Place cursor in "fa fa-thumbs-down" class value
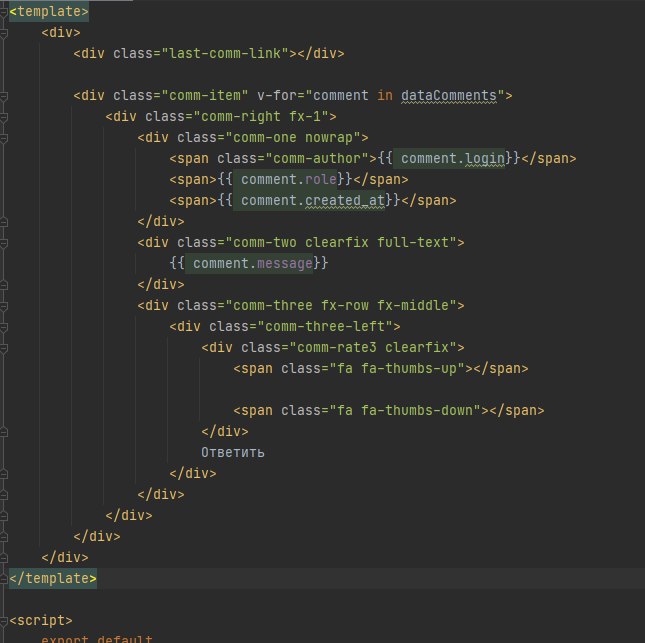 pyautogui.click(x=406, y=410)
